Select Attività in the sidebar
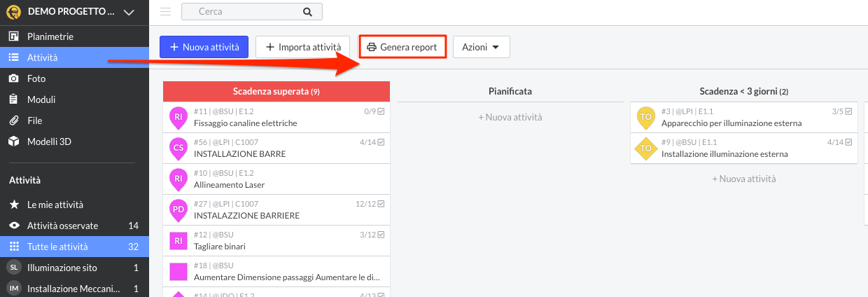Image resolution: width=868 pixels, height=297 pixels. coord(74,57)
